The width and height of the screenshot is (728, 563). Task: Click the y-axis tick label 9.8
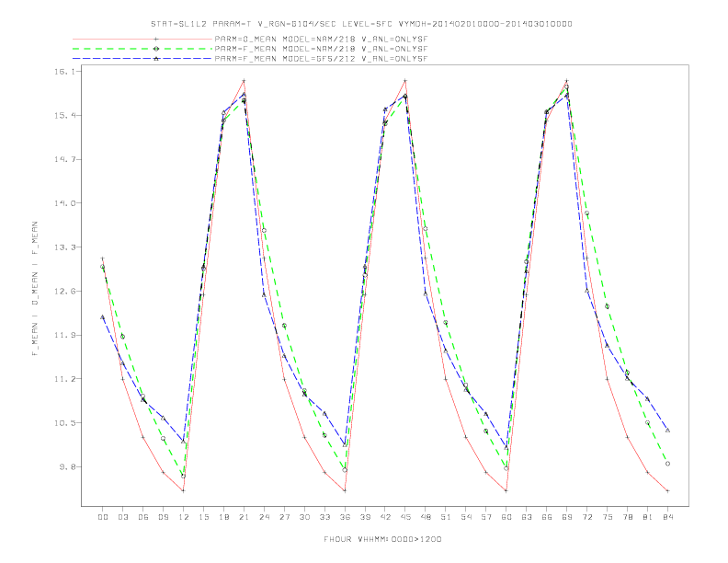[66, 466]
